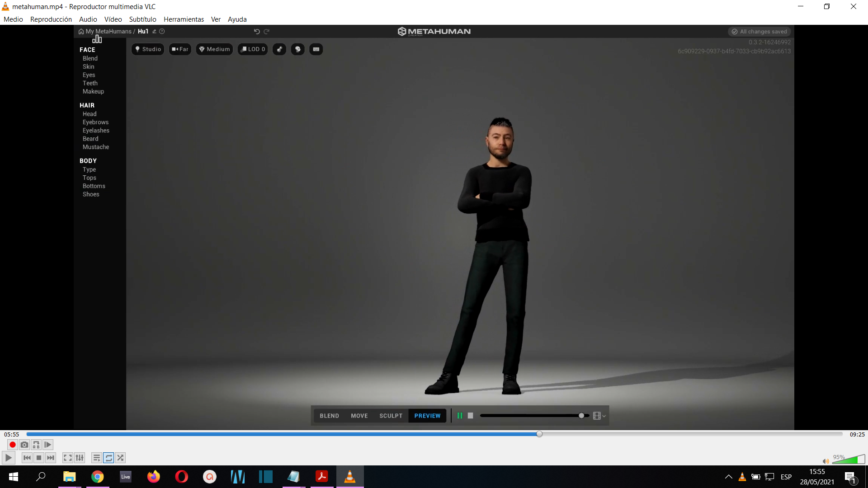868x488 pixels.
Task: Click the A-B loop button
Action: [x=36, y=445]
